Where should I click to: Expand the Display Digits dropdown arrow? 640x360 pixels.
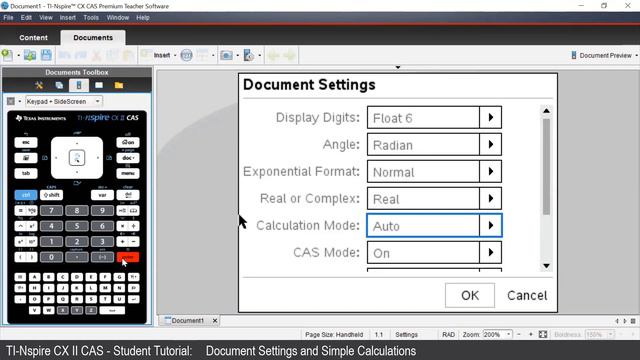pos(491,118)
